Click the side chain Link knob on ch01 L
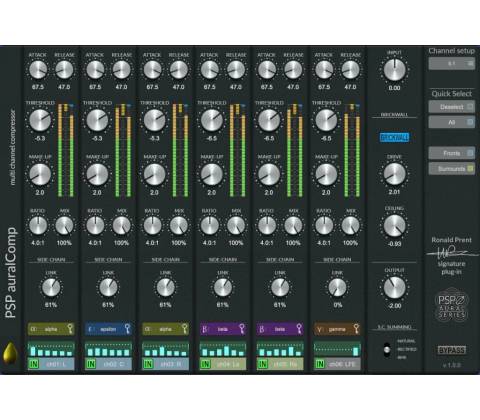The image size is (480, 420). point(51,287)
